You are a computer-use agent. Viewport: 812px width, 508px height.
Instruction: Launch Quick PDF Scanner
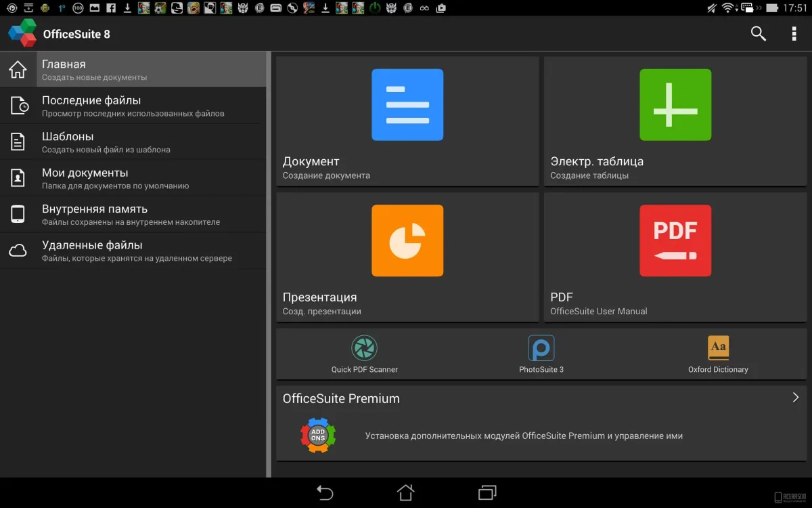pos(365,352)
